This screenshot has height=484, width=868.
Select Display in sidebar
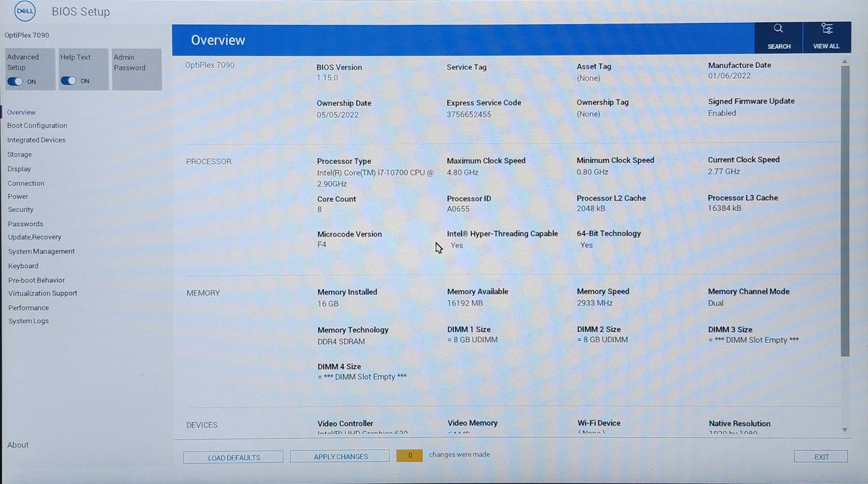(19, 169)
